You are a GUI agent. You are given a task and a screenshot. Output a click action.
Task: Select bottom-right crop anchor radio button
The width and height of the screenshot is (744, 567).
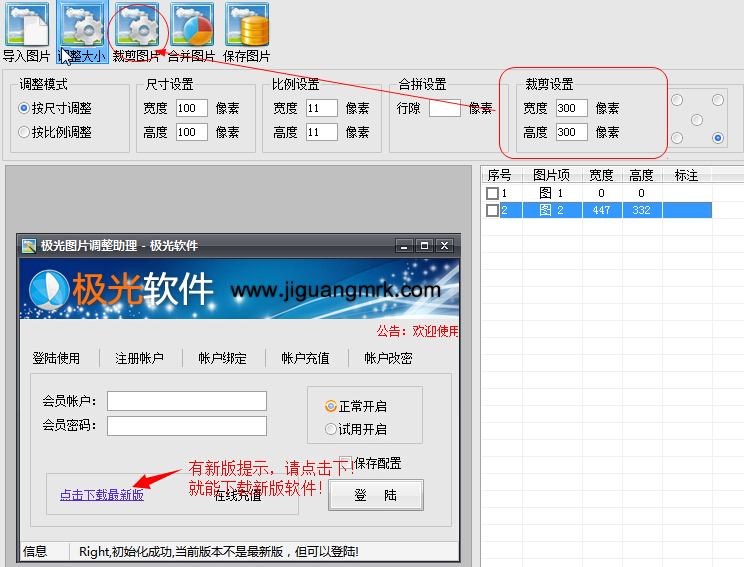[718, 138]
